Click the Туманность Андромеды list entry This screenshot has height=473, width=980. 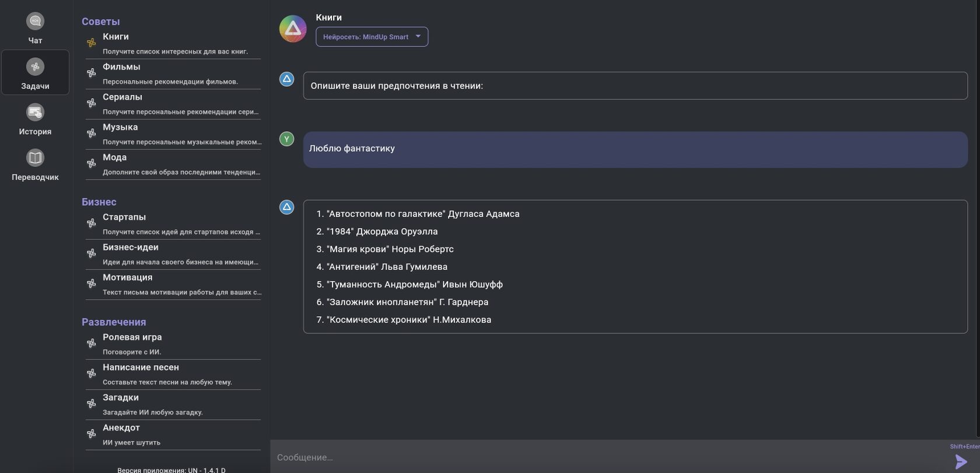coord(409,285)
